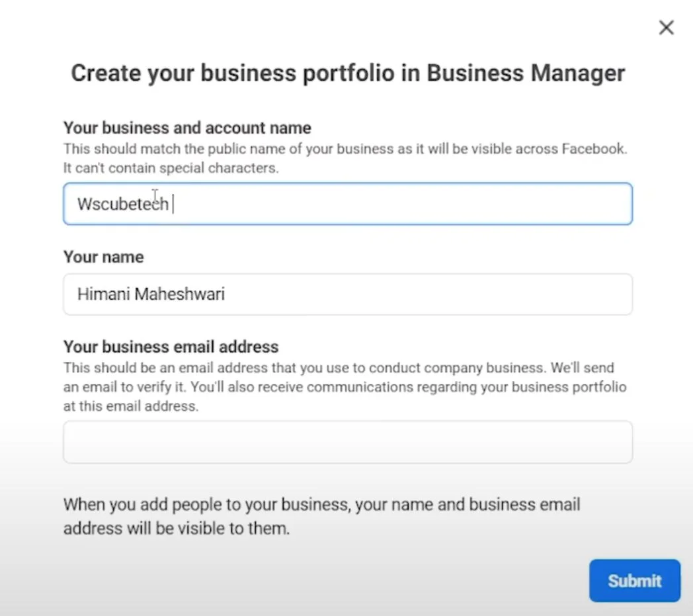Click the 'Your name' field label

pyautogui.click(x=103, y=257)
